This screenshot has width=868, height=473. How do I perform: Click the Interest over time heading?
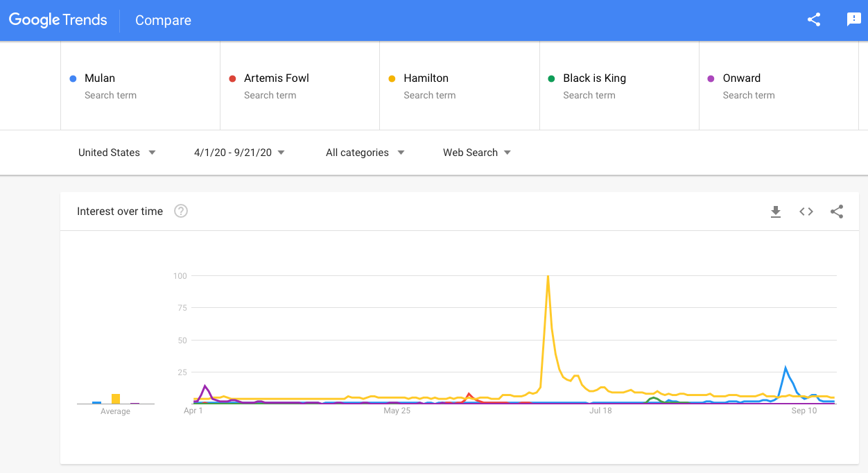[120, 212]
